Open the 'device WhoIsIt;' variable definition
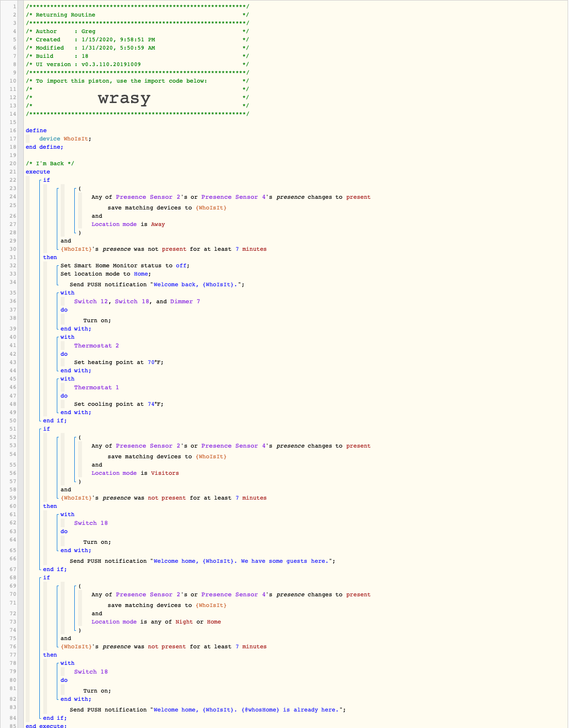 tap(65, 139)
